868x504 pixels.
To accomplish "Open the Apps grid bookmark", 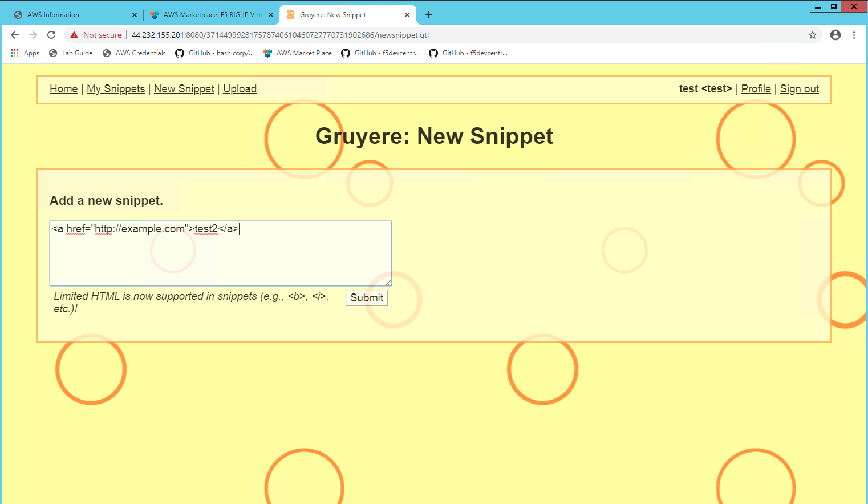I will [25, 53].
